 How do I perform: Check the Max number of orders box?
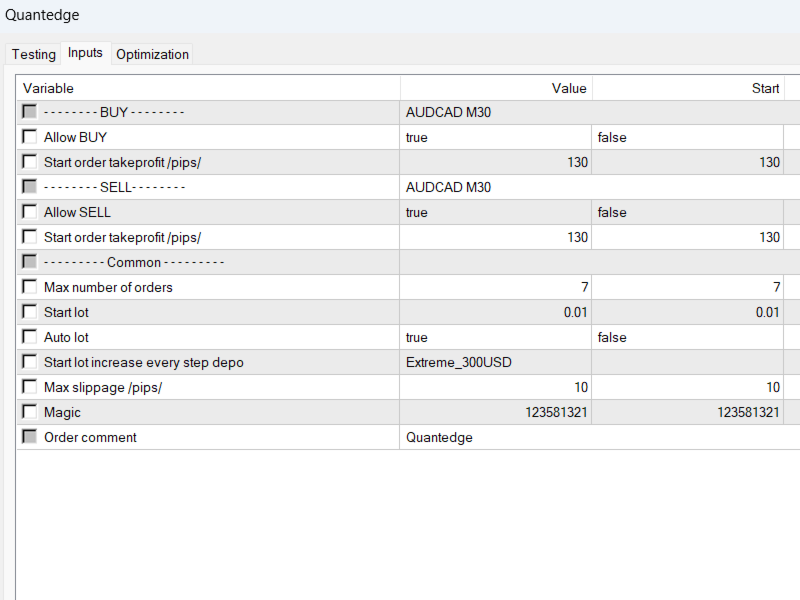[x=30, y=287]
